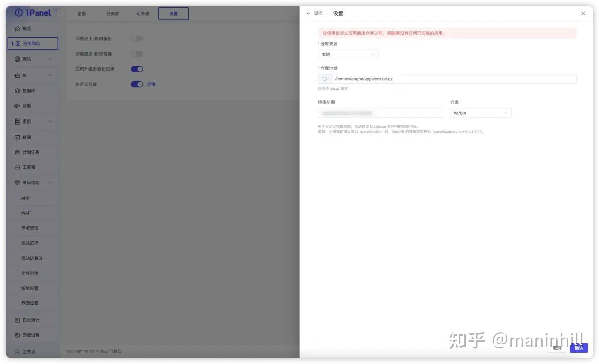Enable 卸载应用-删除镜像 toggle
599x364 pixels.
pyautogui.click(x=136, y=53)
